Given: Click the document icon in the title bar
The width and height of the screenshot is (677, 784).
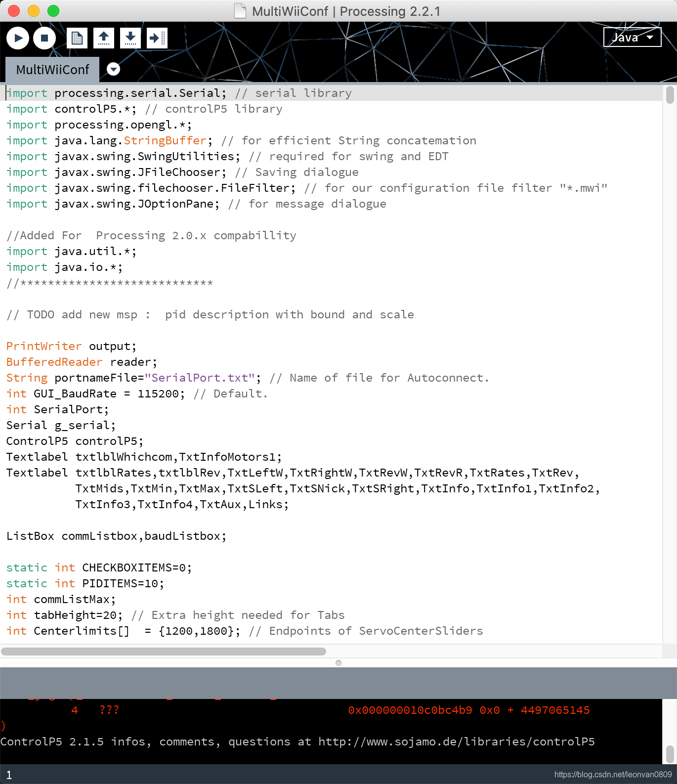Looking at the screenshot, I should [240, 11].
